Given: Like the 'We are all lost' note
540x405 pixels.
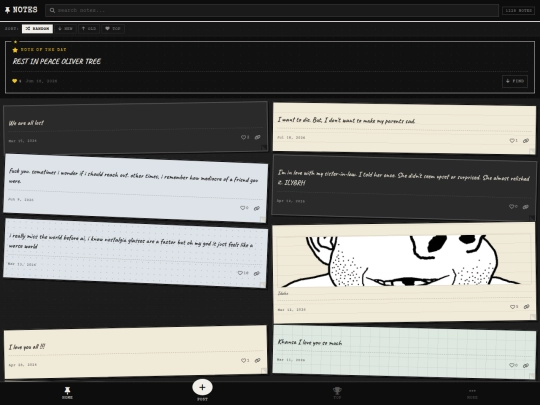Looking at the screenshot, I should tap(245, 137).
